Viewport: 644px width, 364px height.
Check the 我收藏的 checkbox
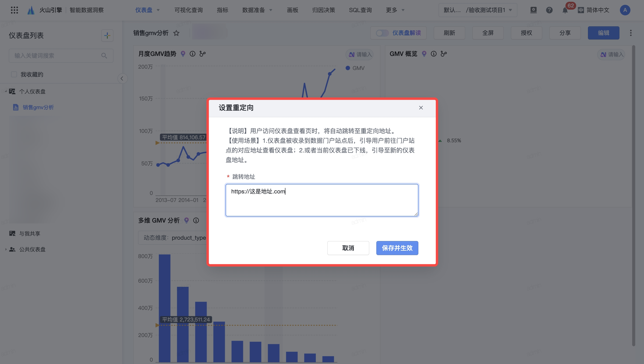[14, 74]
